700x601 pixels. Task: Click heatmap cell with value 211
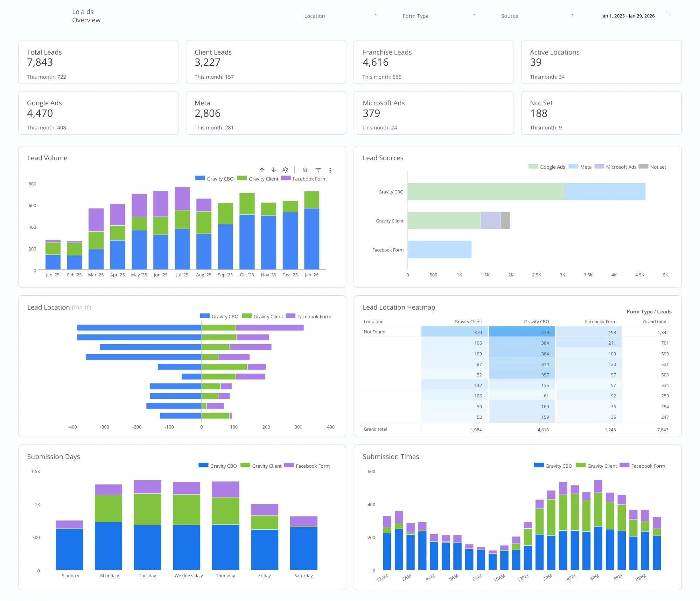tap(589, 343)
